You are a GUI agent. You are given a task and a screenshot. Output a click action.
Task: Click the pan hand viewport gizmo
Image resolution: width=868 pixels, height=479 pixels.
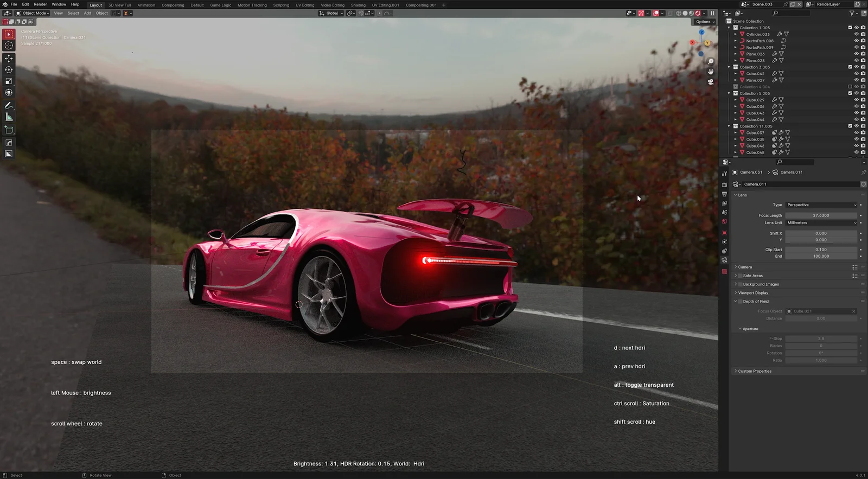[711, 72]
